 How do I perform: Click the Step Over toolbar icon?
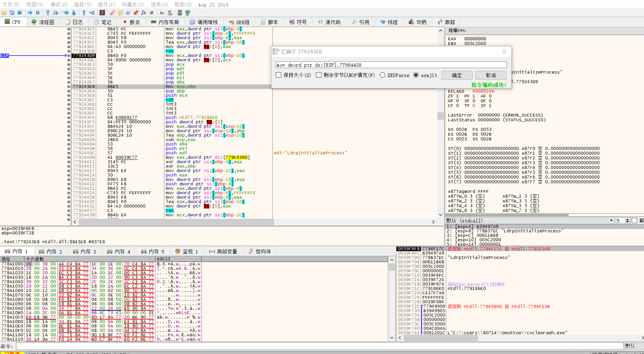pos(56,13)
